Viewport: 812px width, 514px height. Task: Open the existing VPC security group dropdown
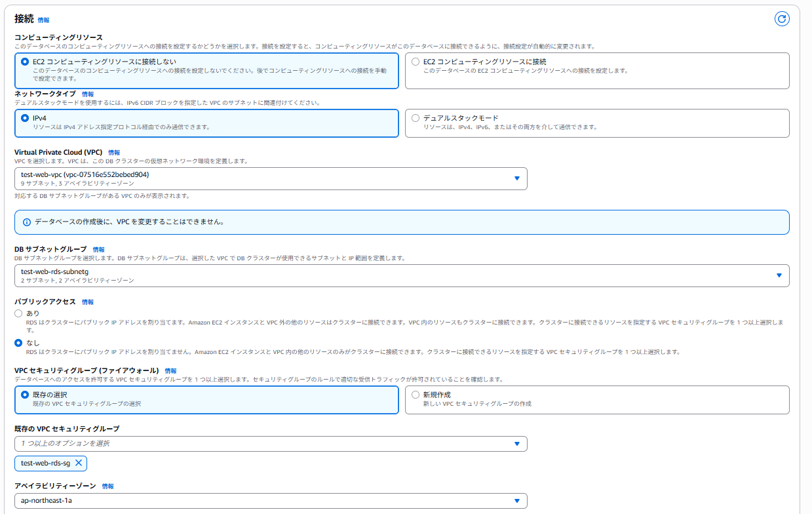[x=270, y=444]
